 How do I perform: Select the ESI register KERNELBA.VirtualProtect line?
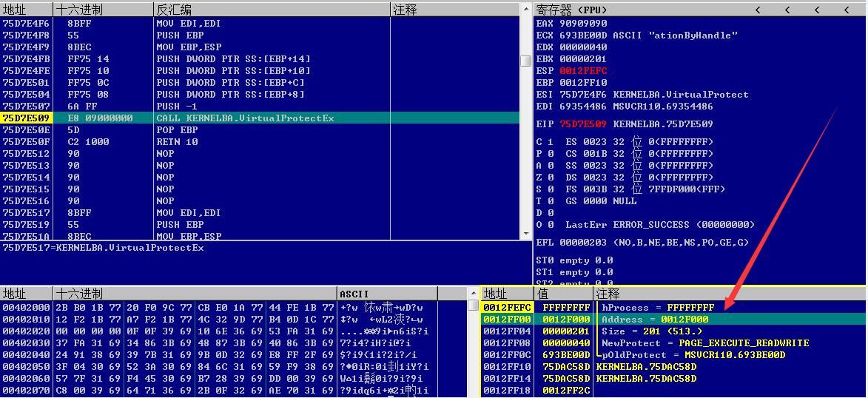pyautogui.click(x=642, y=94)
